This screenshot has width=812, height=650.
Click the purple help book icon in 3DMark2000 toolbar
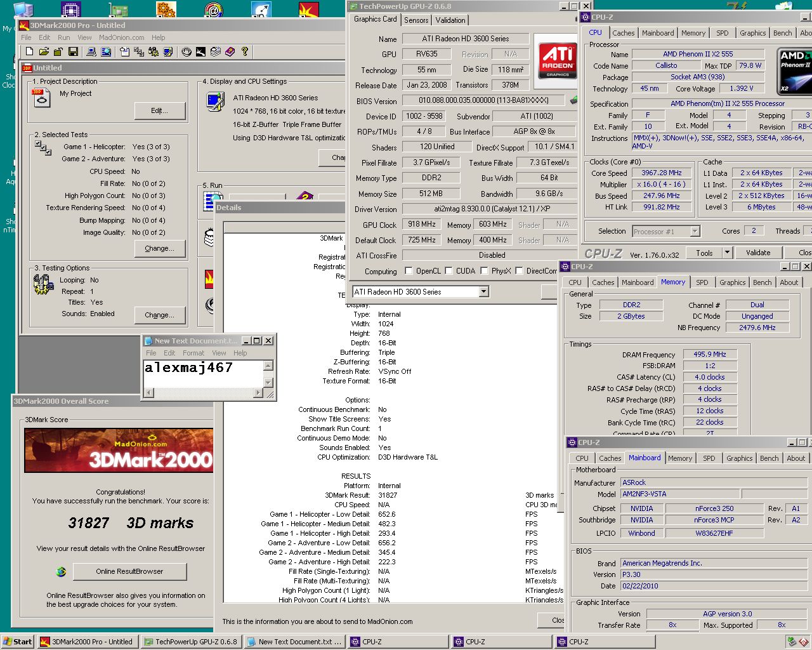coord(230,51)
